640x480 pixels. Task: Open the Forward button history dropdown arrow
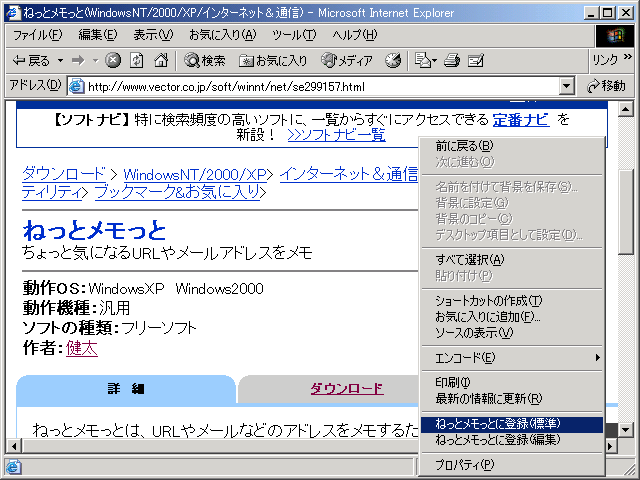[95, 61]
